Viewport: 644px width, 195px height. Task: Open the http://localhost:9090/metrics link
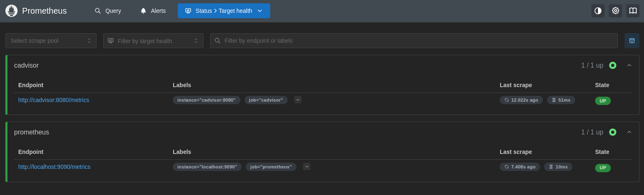(54, 167)
